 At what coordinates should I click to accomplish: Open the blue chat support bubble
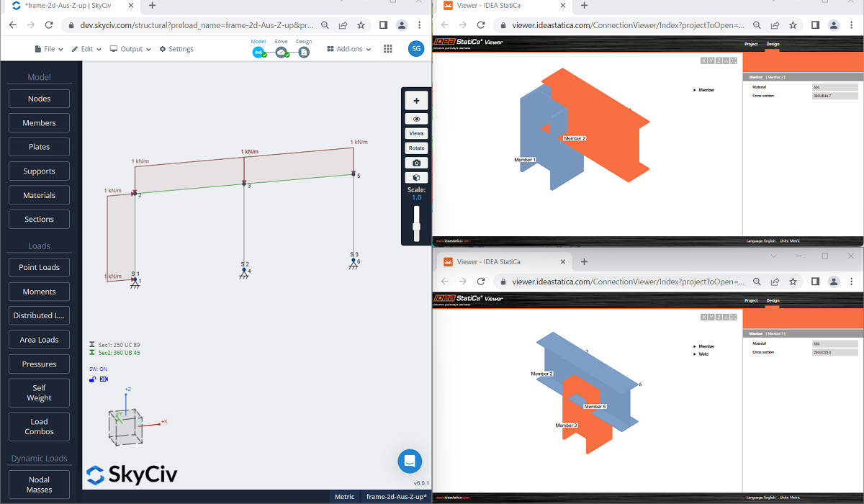[x=410, y=461]
